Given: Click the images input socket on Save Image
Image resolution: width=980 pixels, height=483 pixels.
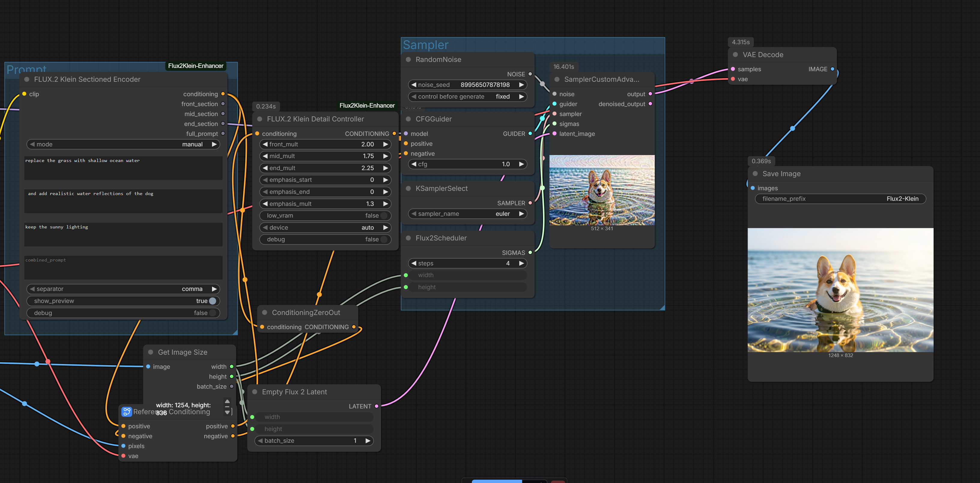Looking at the screenshot, I should 753,188.
